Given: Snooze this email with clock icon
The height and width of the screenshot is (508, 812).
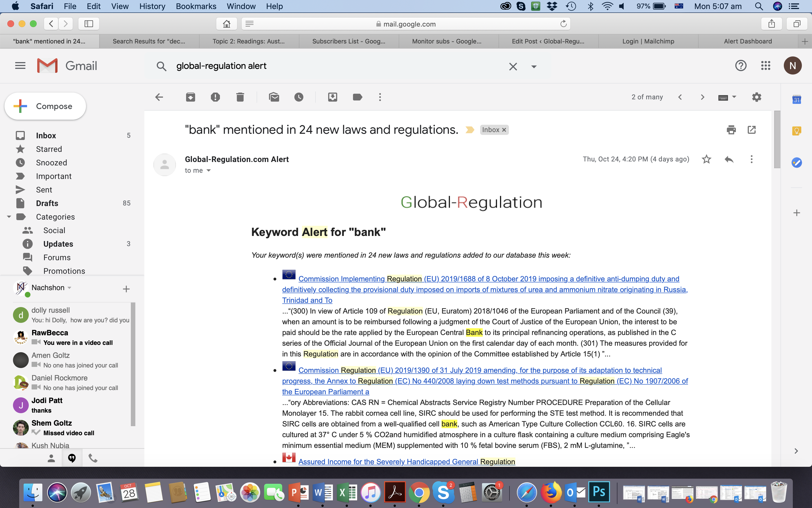Looking at the screenshot, I should coord(299,97).
